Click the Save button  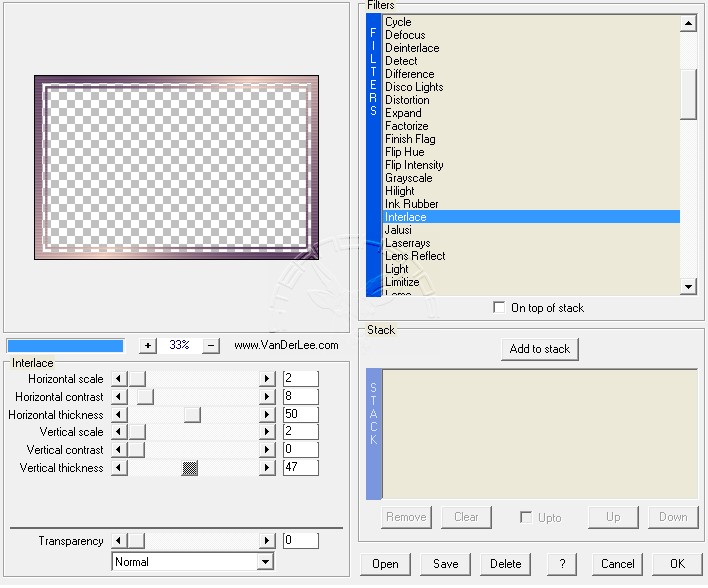(x=445, y=564)
